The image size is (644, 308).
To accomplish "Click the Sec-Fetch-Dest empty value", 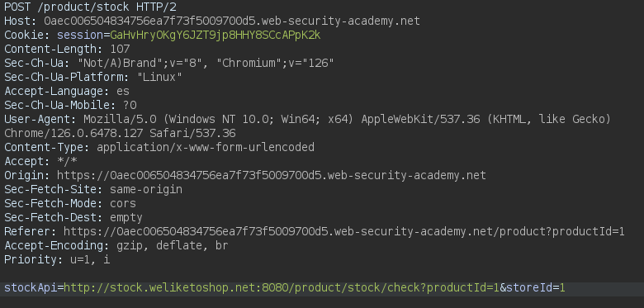I will 126,217.
